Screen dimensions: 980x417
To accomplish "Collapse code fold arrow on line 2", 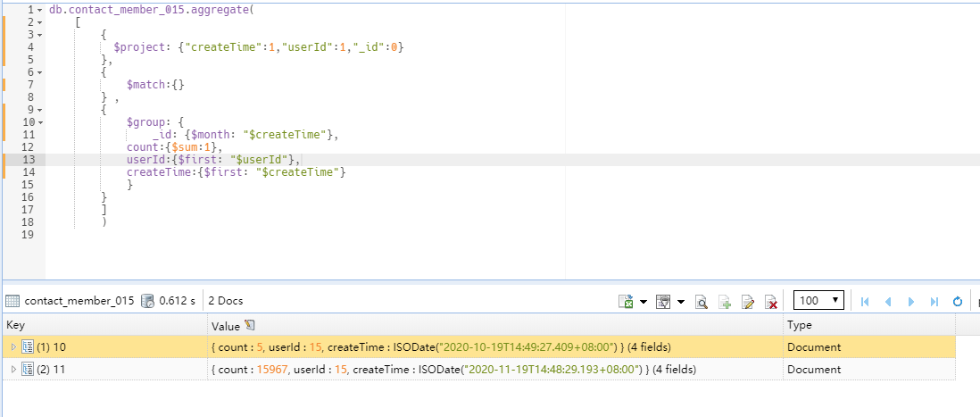I will 40,23.
